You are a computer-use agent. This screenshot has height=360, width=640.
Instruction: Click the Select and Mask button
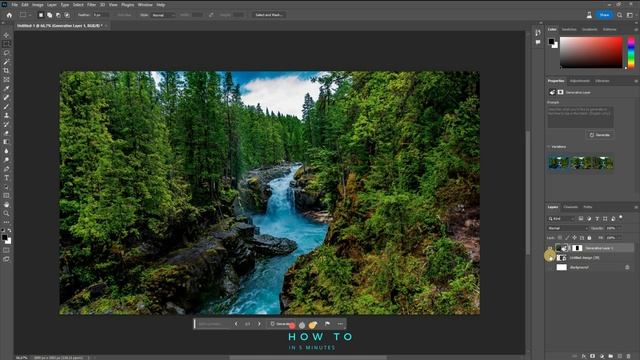[x=269, y=15]
